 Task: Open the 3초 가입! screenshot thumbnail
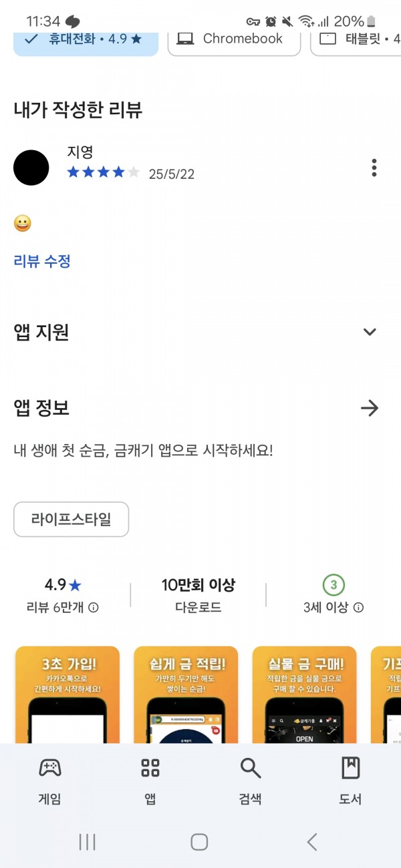68,694
